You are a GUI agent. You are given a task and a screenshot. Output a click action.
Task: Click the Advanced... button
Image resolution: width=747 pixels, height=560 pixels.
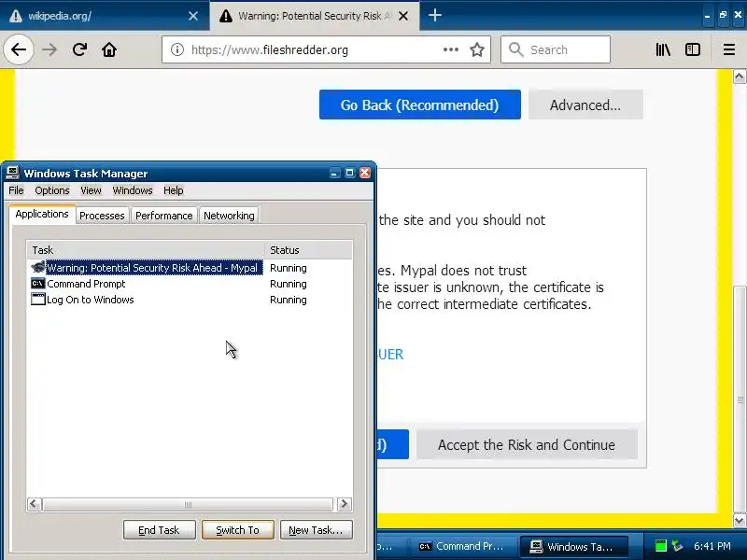[x=585, y=105]
